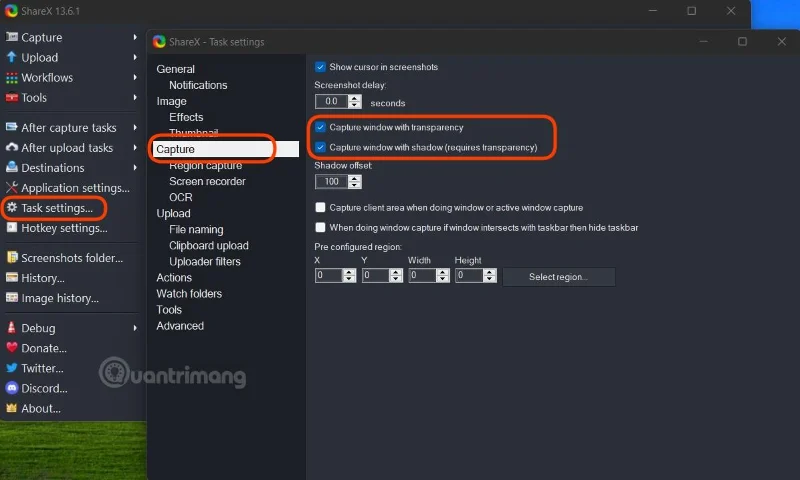Click the Destinations icon

(11, 167)
